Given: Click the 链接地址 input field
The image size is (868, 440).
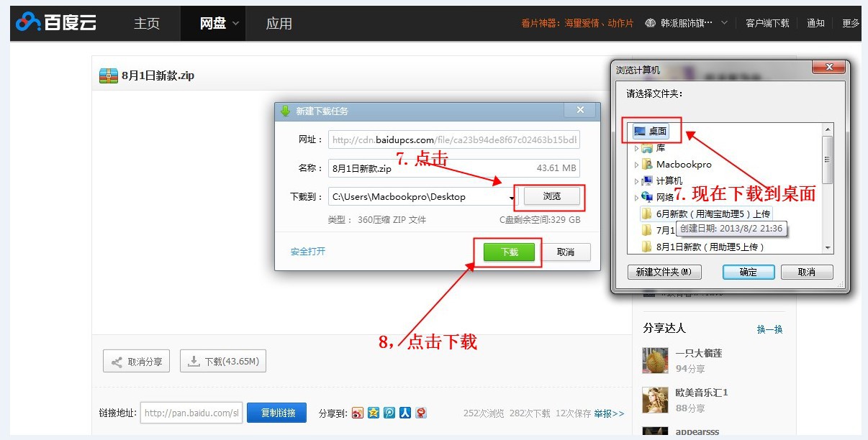Looking at the screenshot, I should (x=191, y=413).
